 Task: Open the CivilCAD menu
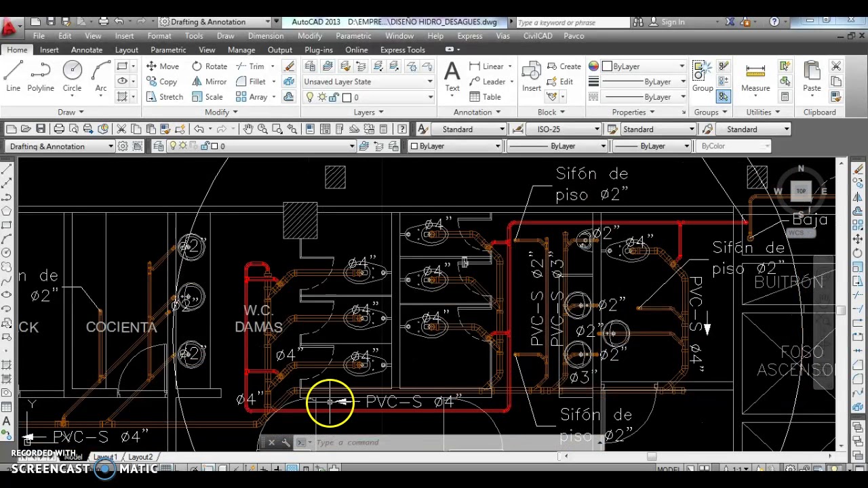(x=538, y=36)
